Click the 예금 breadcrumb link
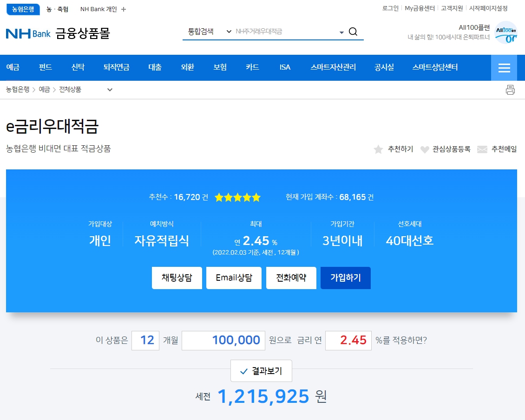Image resolution: width=525 pixels, height=420 pixels. coord(44,90)
